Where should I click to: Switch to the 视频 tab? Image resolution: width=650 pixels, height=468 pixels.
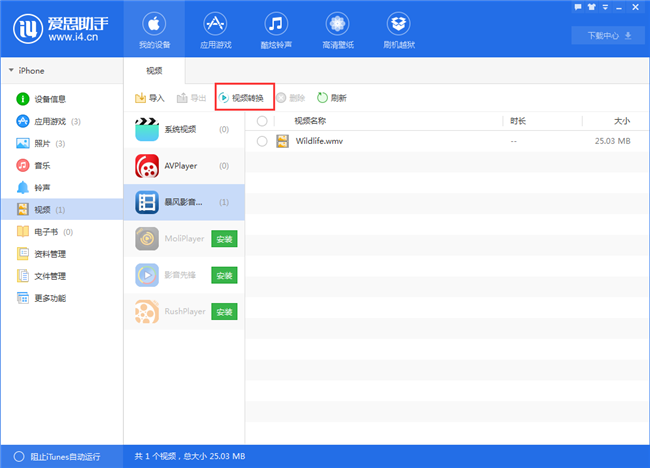(154, 71)
